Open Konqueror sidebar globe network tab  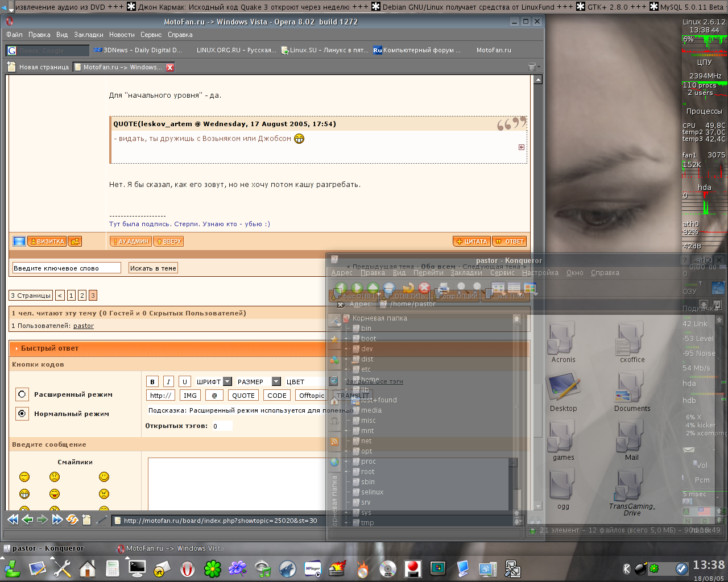[x=334, y=462]
